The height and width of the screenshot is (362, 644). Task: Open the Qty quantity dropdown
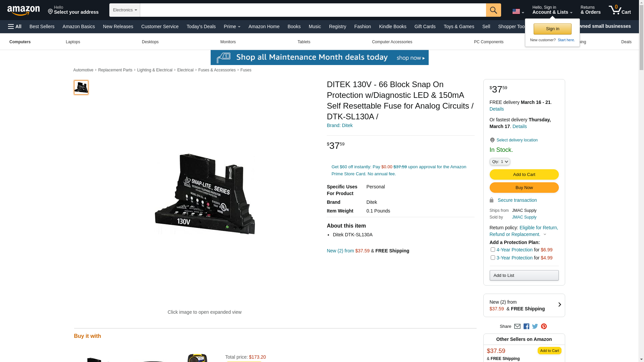[499, 162]
